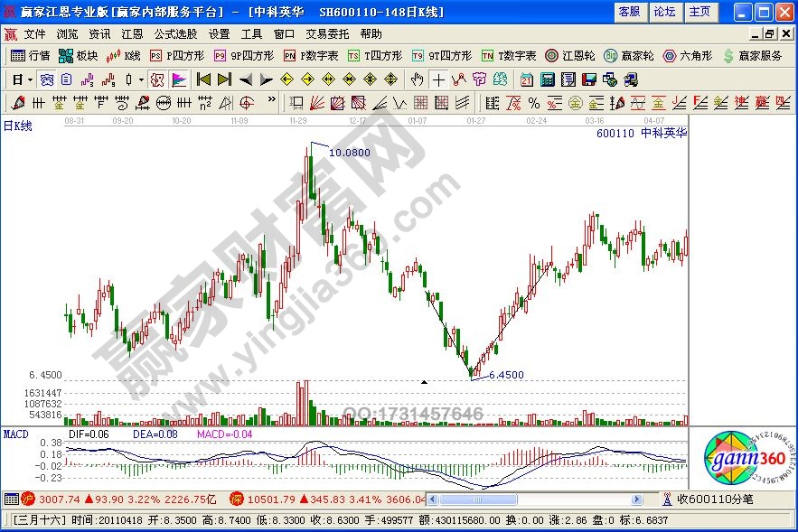Open the P四方形 tool
798x532 pixels.
point(177,55)
